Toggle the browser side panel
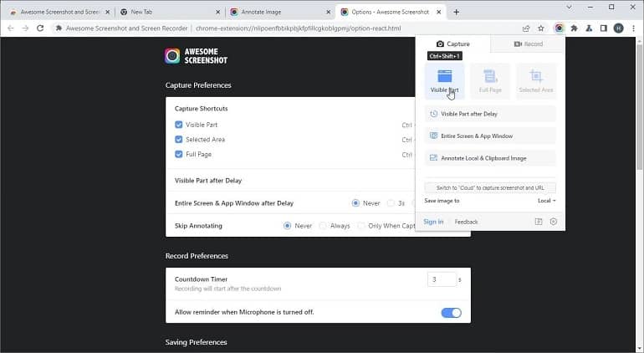The width and height of the screenshot is (644, 353). click(604, 28)
